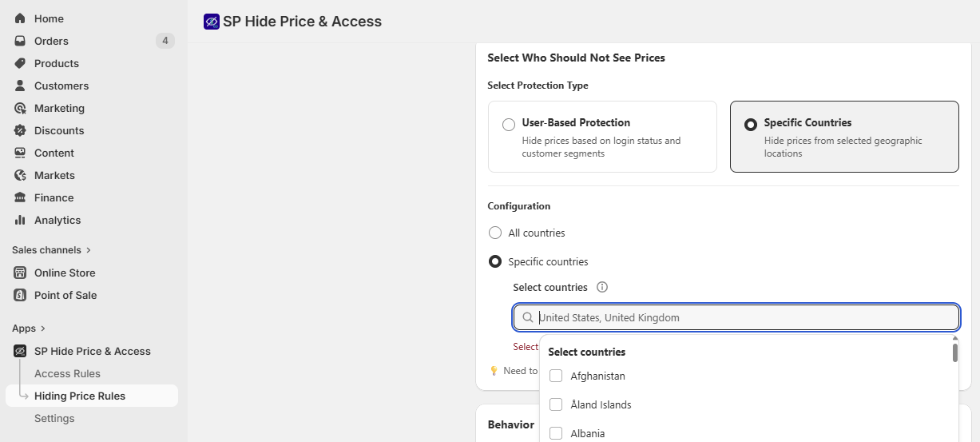Screen dimensions: 980x442
Task: Choose the All countries radio button
Action: coord(494,233)
